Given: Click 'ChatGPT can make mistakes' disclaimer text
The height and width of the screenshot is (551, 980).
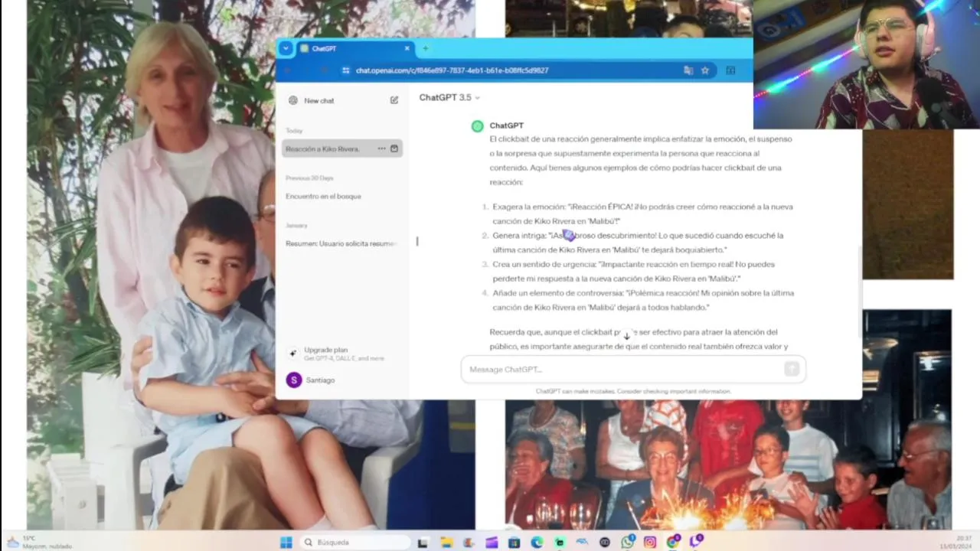Looking at the screenshot, I should point(633,391).
